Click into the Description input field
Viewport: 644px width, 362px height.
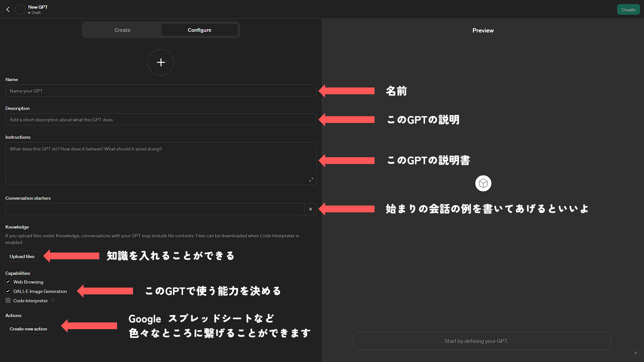point(161,120)
